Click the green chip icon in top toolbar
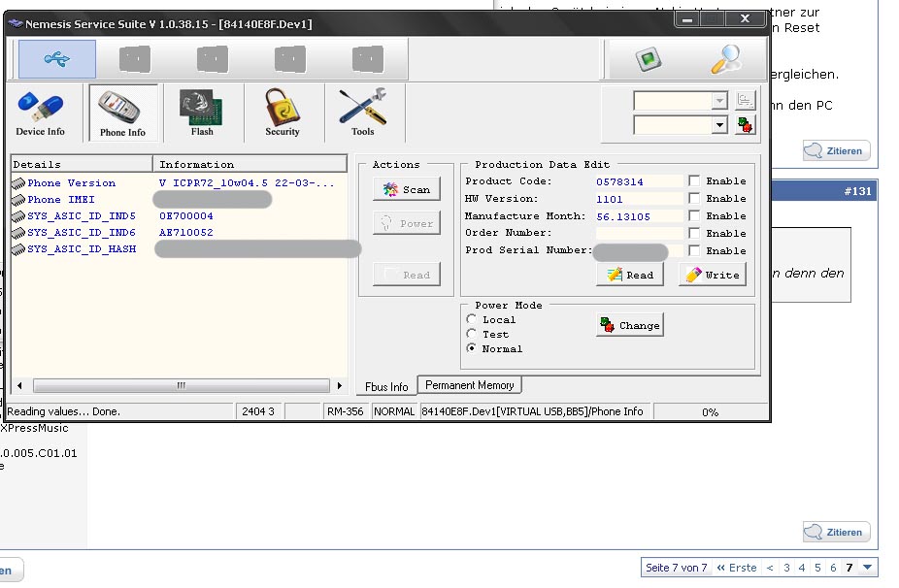Viewport: 899px width, 588px height. click(x=649, y=59)
